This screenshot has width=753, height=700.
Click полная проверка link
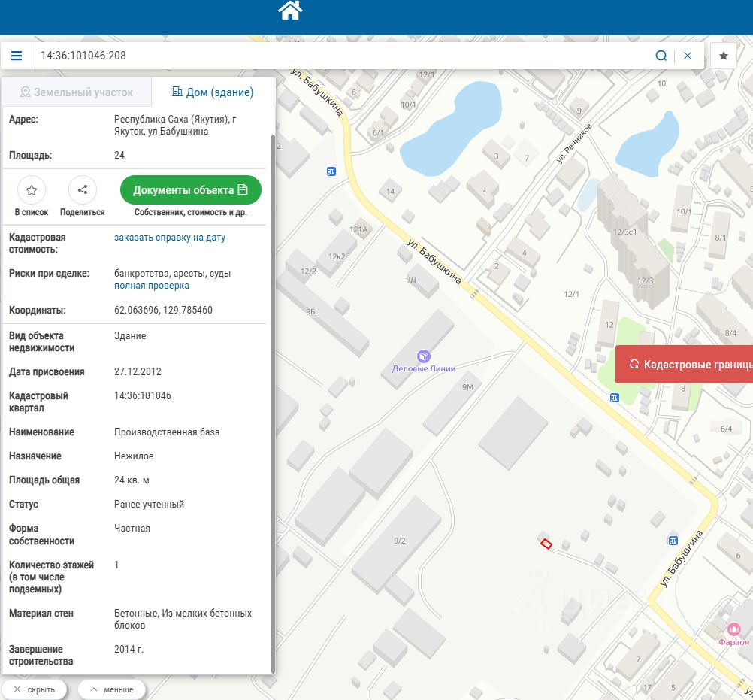tap(152, 286)
